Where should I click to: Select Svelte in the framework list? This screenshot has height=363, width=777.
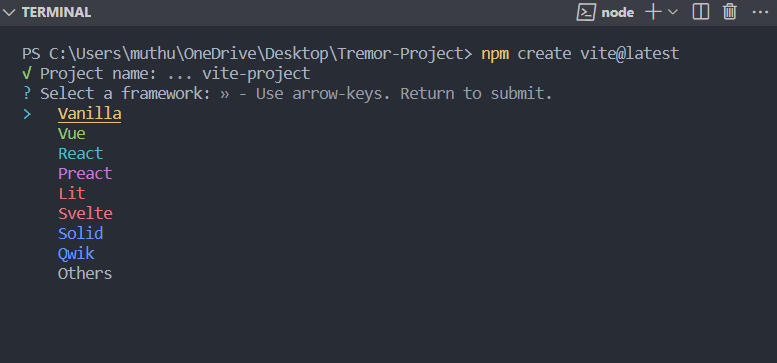85,213
